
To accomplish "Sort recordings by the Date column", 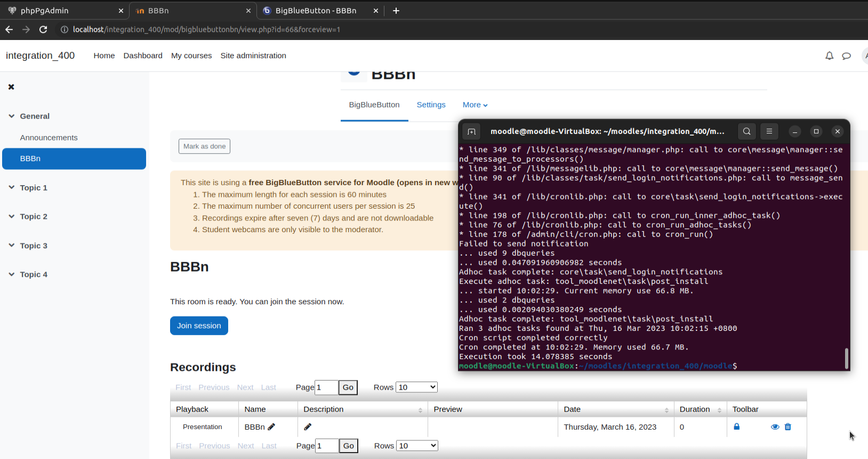I will point(666,410).
